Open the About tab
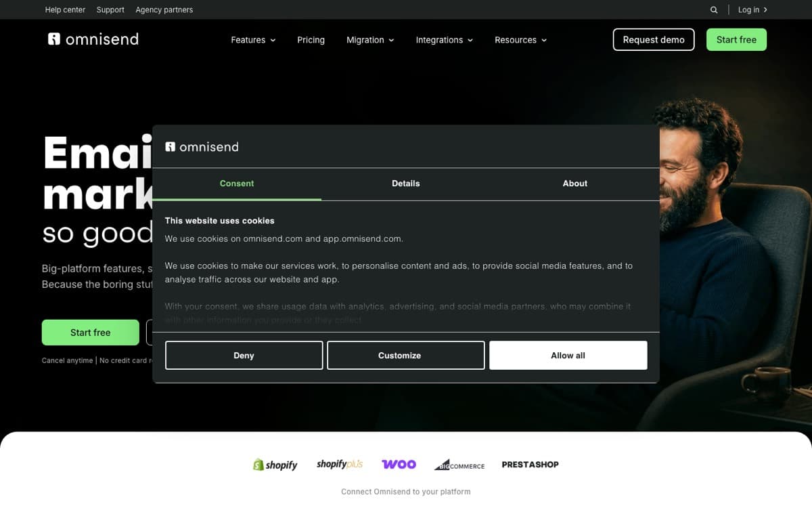 (x=575, y=184)
